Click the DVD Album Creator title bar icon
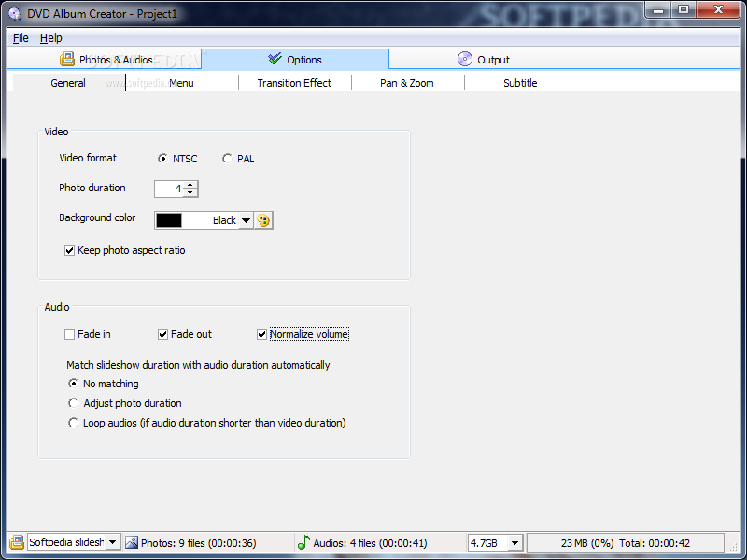This screenshot has height=560, width=747. click(15, 13)
